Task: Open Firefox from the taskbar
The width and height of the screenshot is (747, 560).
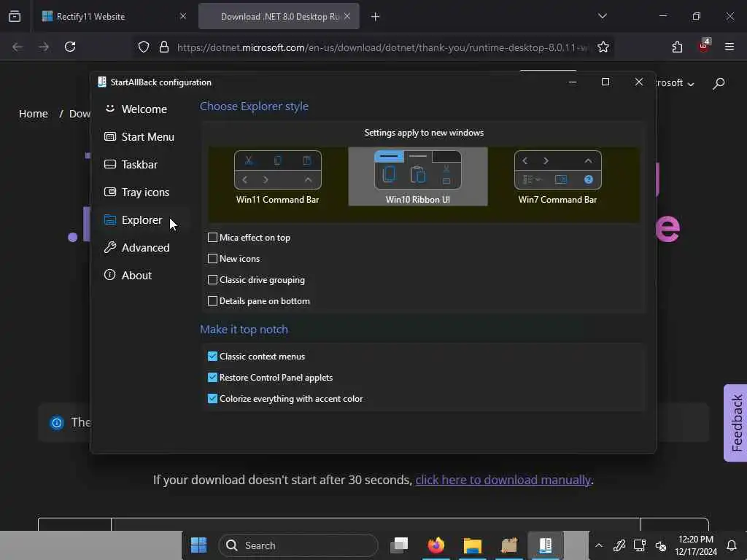Action: click(436, 545)
